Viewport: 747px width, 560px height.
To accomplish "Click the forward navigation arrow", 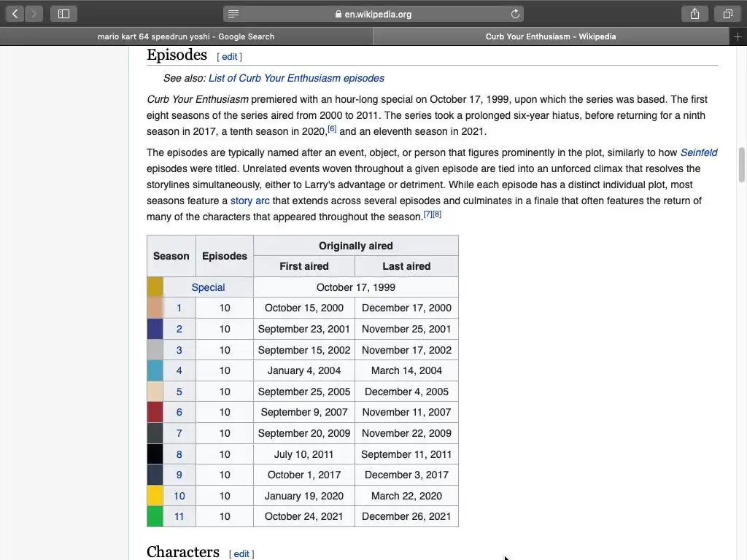I will pyautogui.click(x=34, y=14).
